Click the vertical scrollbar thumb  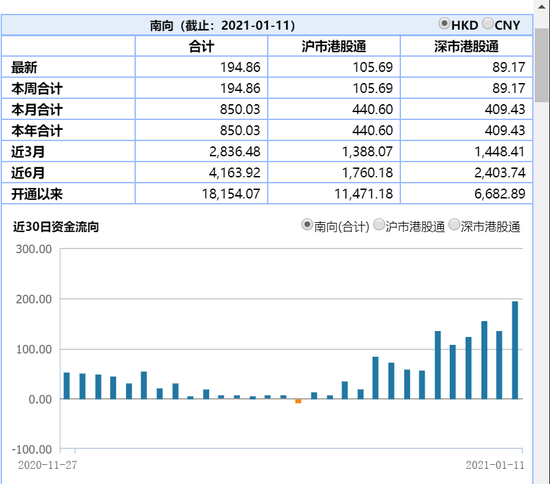point(542,65)
